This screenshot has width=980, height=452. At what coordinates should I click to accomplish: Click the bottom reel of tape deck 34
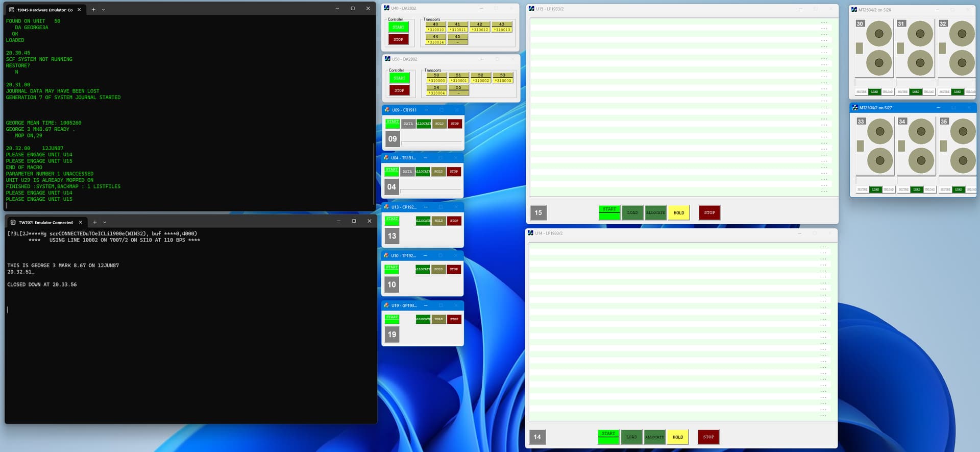click(x=921, y=160)
